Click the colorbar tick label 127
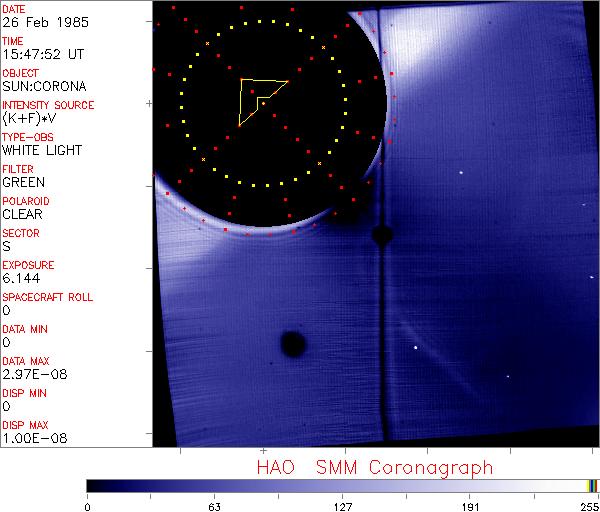Image resolution: width=600 pixels, height=512 pixels. [x=343, y=507]
